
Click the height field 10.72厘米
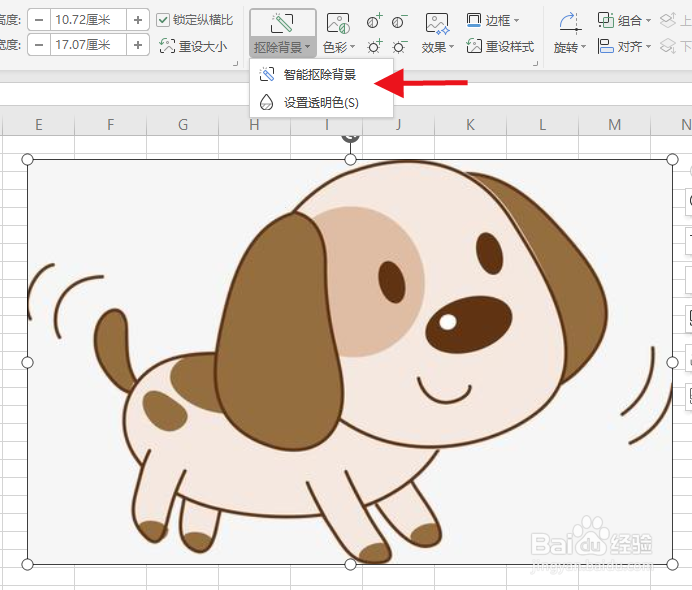coord(88,20)
